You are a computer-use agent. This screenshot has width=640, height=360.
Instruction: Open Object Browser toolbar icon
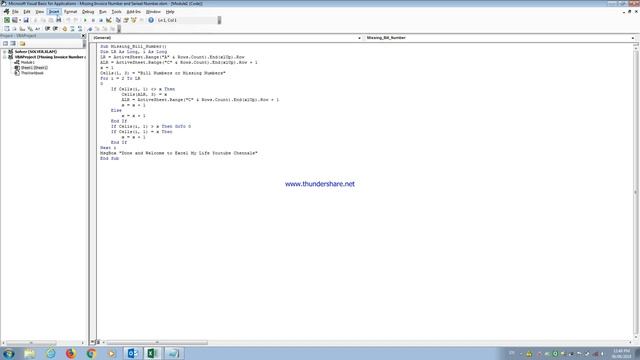coord(133,20)
